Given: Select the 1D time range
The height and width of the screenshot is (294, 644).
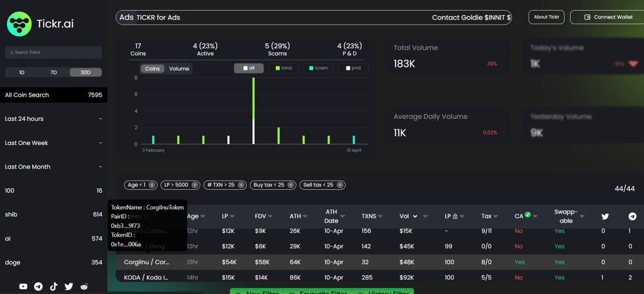Looking at the screenshot, I should (x=21, y=72).
